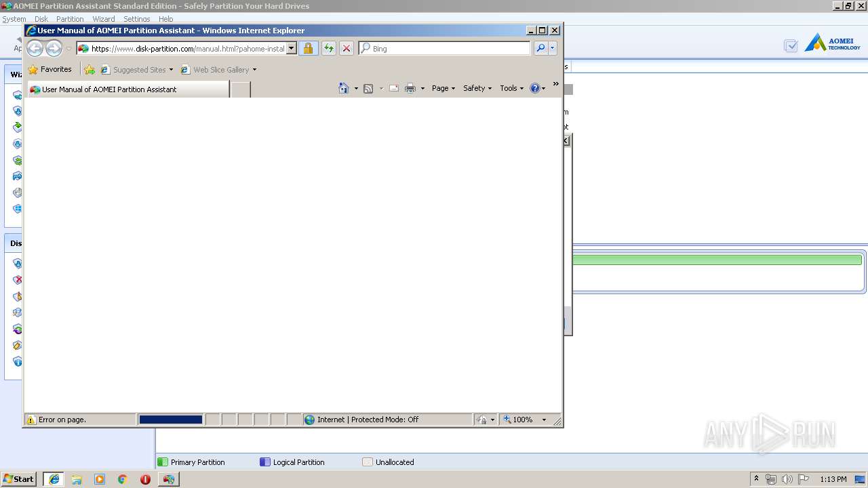Image resolution: width=868 pixels, height=488 pixels.
Task: Click the page loading progress bar
Action: coord(171,420)
